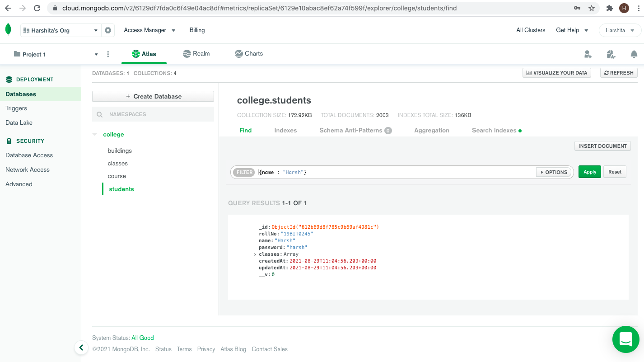Open the Billing page
This screenshot has width=644, height=362.
(197, 30)
